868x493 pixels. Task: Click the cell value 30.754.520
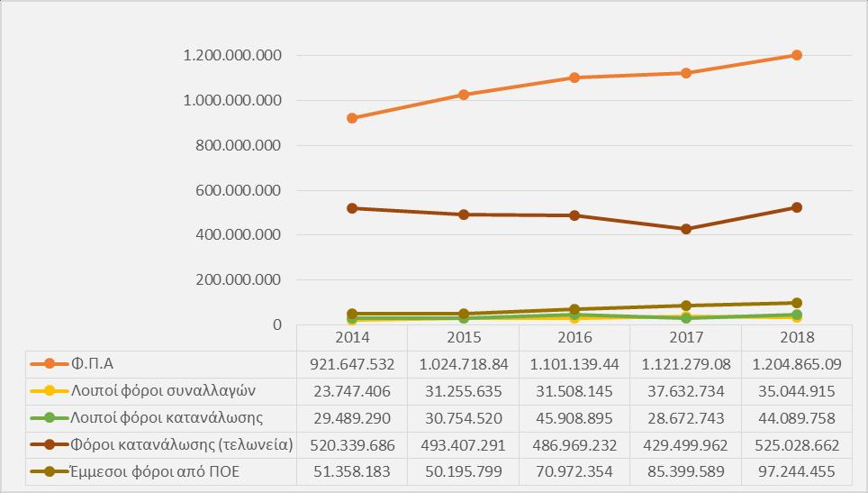click(x=464, y=418)
